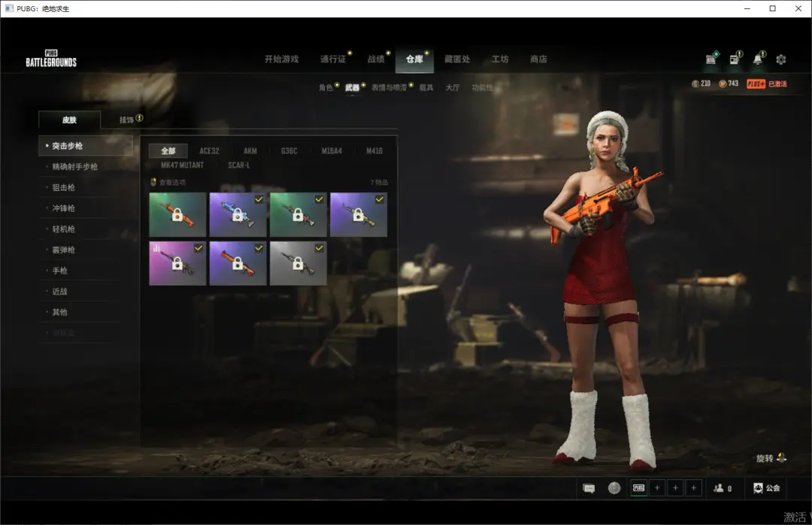Click the BP coin icon showing 743

[x=723, y=83]
